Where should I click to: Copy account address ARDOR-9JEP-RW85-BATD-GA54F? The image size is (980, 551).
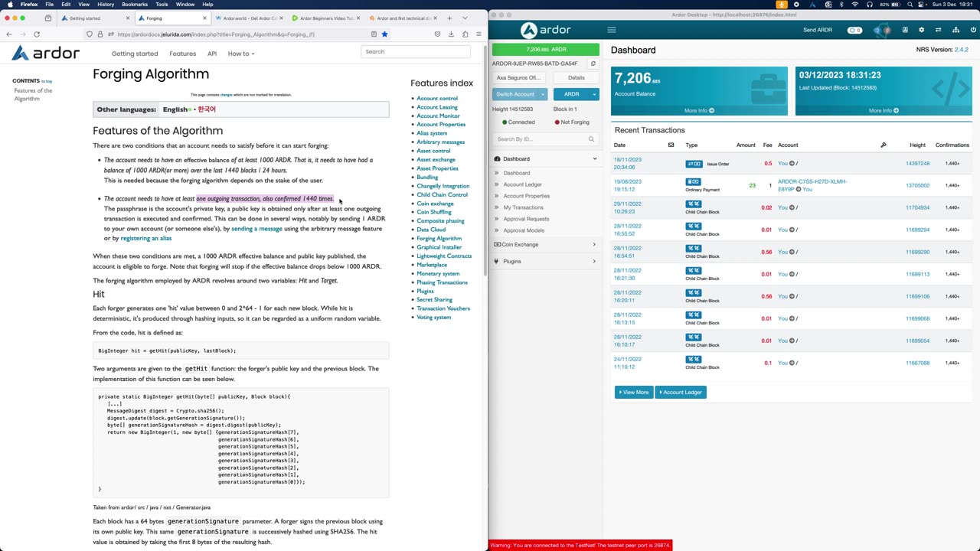(x=593, y=64)
